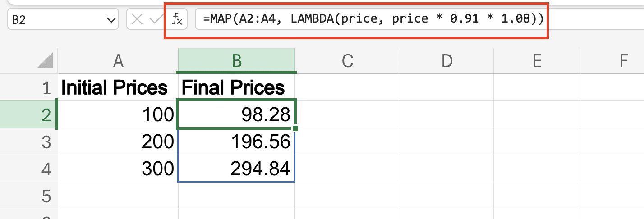Click the Cancel X formula icon

click(138, 20)
